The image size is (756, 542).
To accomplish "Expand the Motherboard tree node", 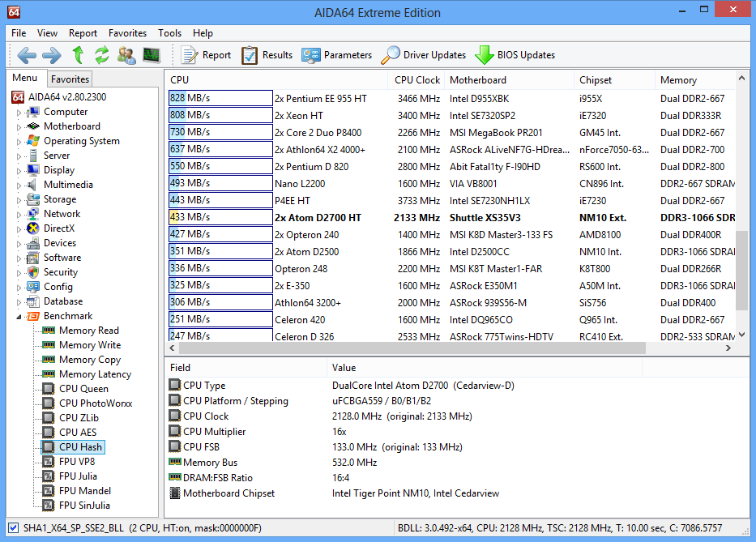I will point(19,127).
